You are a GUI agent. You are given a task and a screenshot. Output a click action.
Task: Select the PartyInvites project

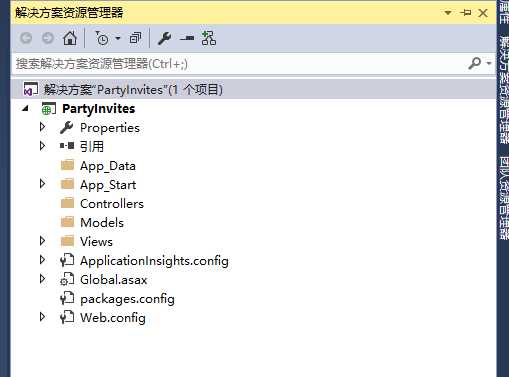(99, 109)
